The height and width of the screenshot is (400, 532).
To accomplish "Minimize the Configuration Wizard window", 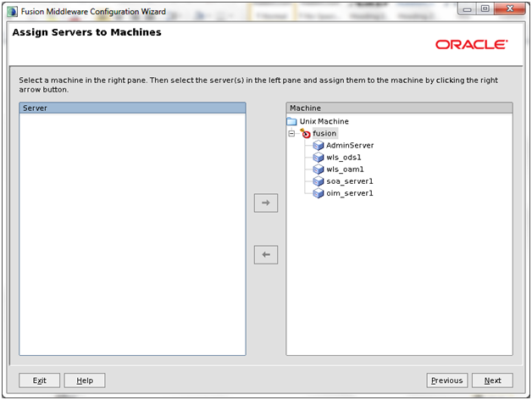I will click(467, 9).
